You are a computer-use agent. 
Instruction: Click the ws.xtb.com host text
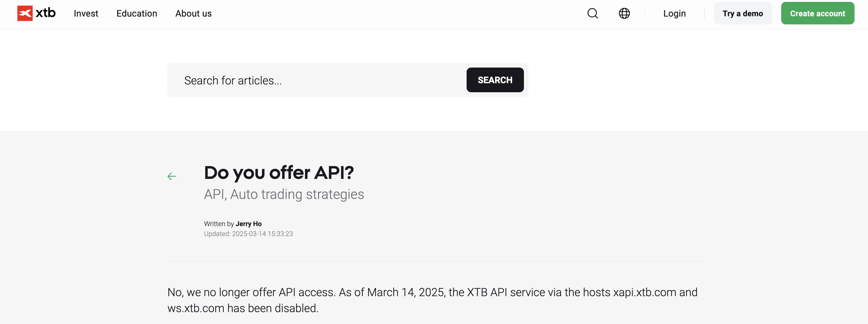tap(196, 308)
